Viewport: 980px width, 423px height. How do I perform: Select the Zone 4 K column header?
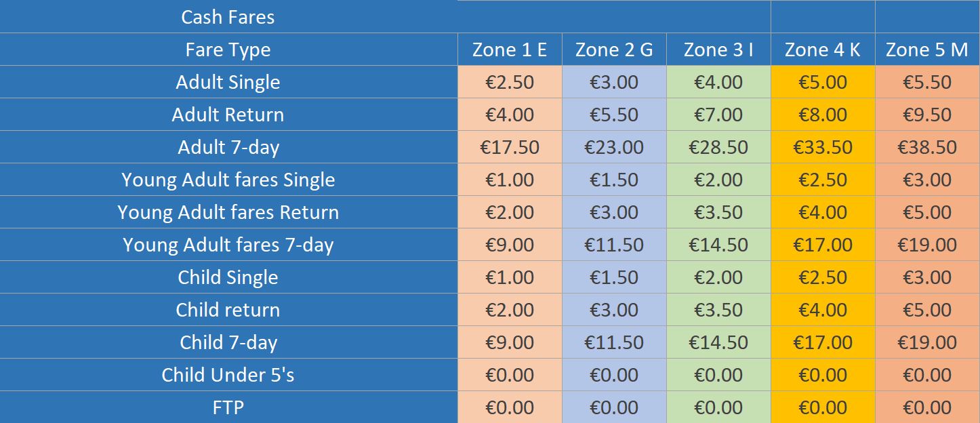pos(823,49)
